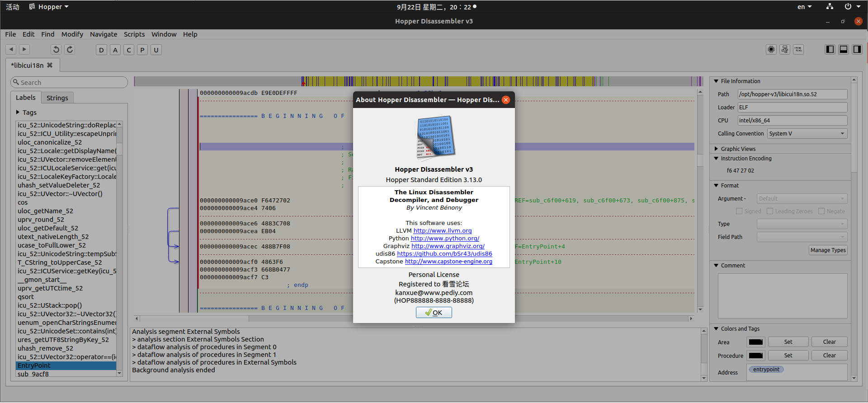Viewport: 868px width, 403px height.
Task: Restore the Hopper window size
Action: pos(843,21)
